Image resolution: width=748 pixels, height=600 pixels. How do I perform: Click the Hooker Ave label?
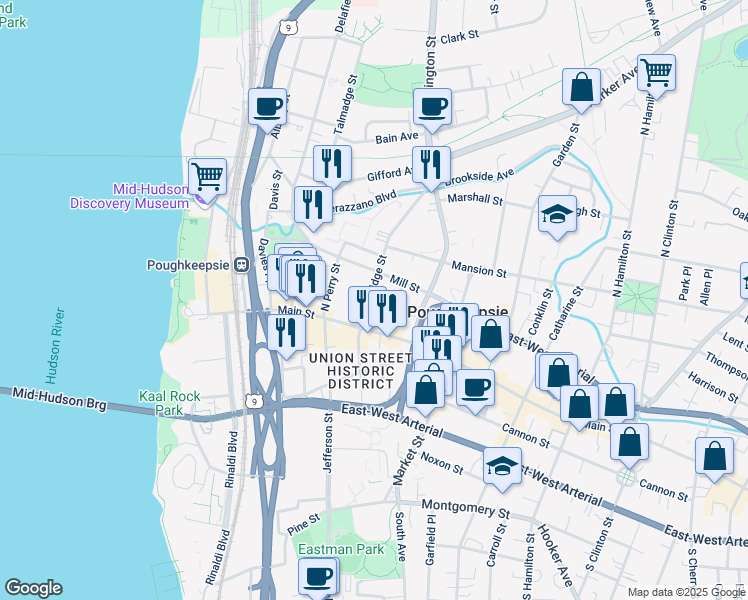click(555, 556)
